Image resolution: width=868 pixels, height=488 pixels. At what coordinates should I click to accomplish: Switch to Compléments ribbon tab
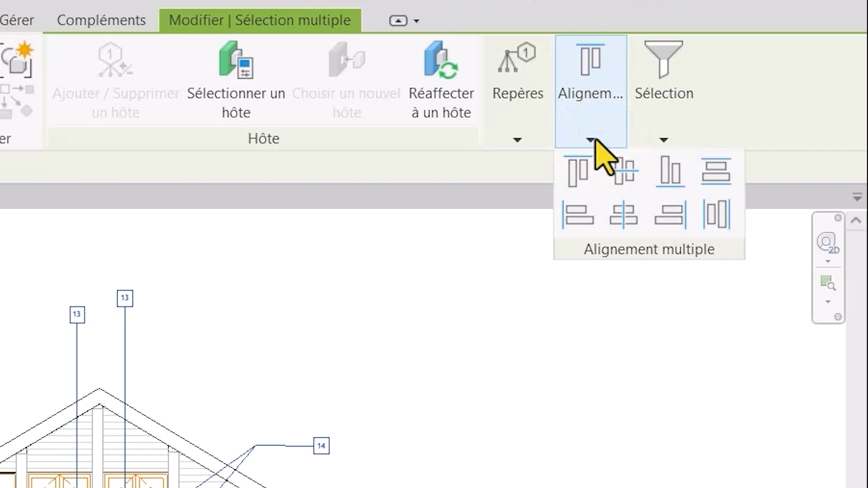(x=101, y=20)
